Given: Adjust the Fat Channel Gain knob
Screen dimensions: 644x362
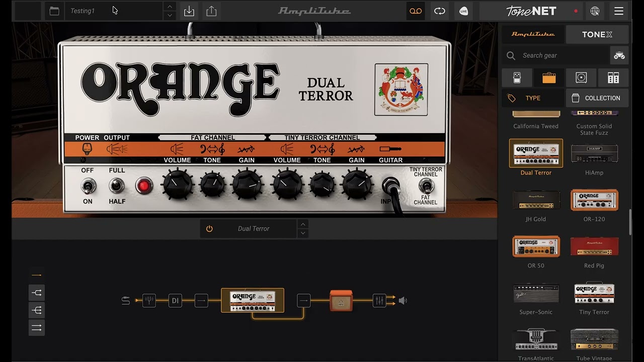Looking at the screenshot, I should coord(247,185).
